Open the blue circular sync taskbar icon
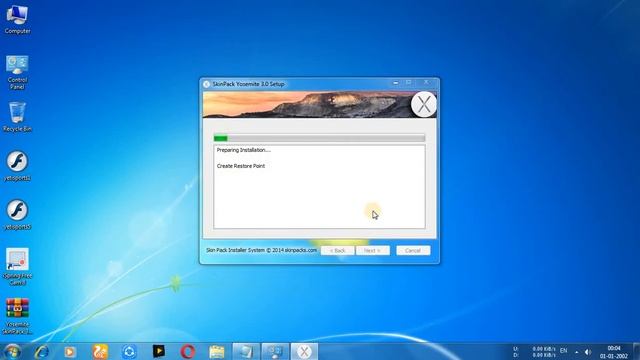The height and width of the screenshot is (360, 640). point(129,351)
